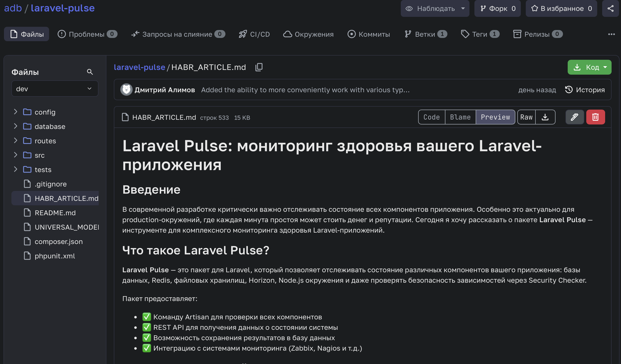The width and height of the screenshot is (621, 364).
Task: Go to the Запросы на слияние tab
Action: click(x=178, y=34)
